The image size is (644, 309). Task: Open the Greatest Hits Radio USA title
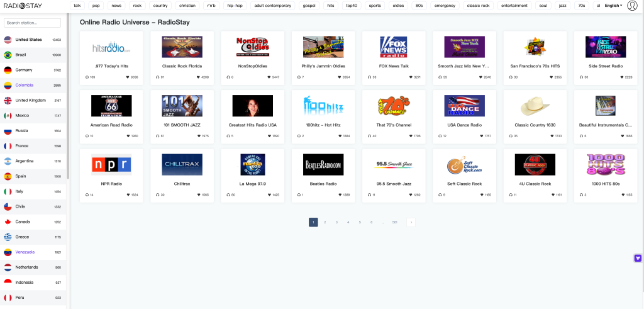(253, 125)
